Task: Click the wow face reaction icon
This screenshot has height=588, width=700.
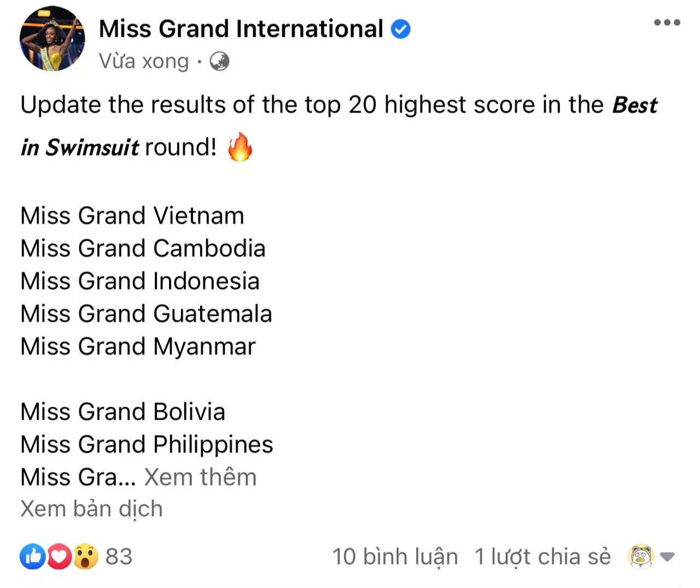Action: point(85,556)
